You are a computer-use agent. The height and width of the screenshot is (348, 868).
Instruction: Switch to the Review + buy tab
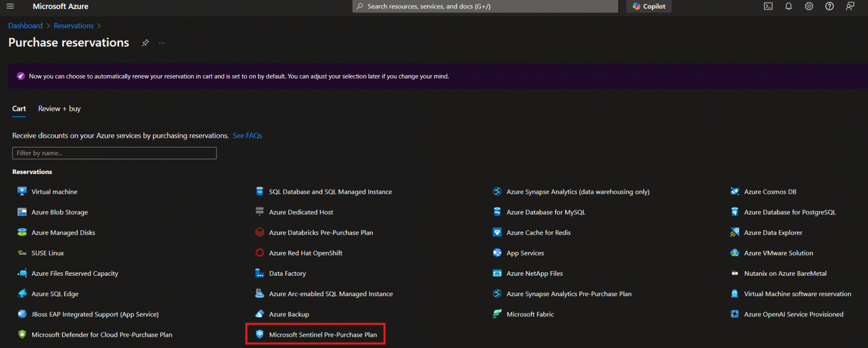click(59, 108)
